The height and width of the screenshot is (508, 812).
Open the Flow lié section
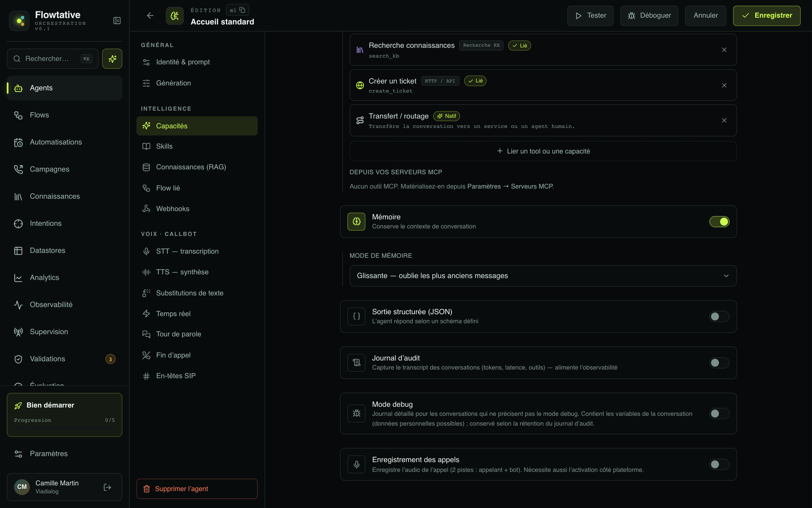(197, 188)
